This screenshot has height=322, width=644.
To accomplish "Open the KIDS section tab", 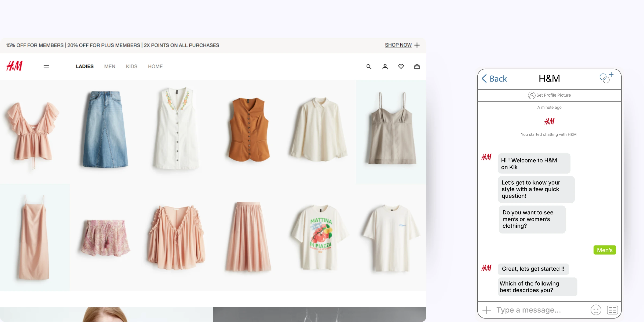I will point(131,66).
